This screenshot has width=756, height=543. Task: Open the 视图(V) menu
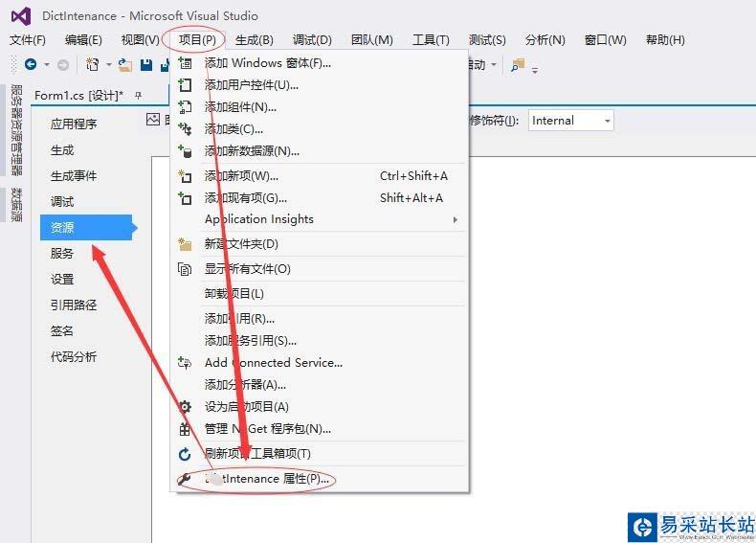point(141,40)
